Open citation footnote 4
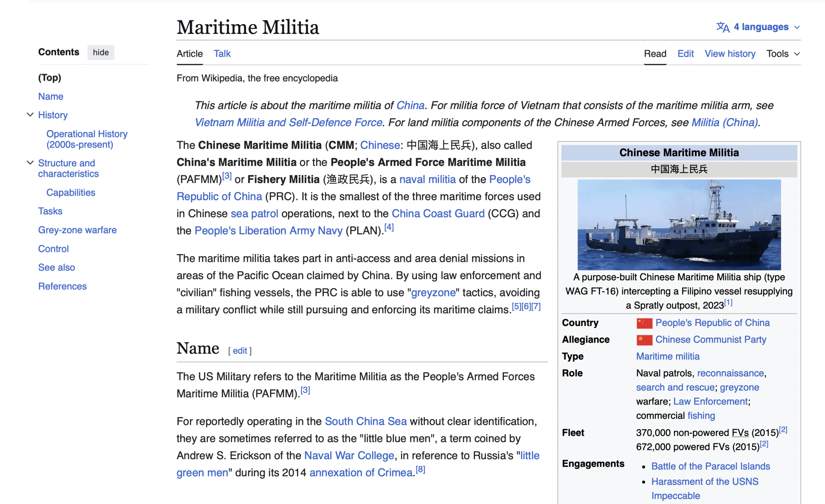Image resolution: width=825 pixels, height=504 pixels. pos(389,228)
